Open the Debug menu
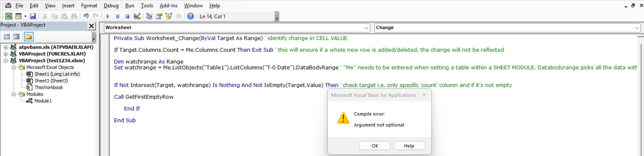644x156 pixels. (111, 6)
